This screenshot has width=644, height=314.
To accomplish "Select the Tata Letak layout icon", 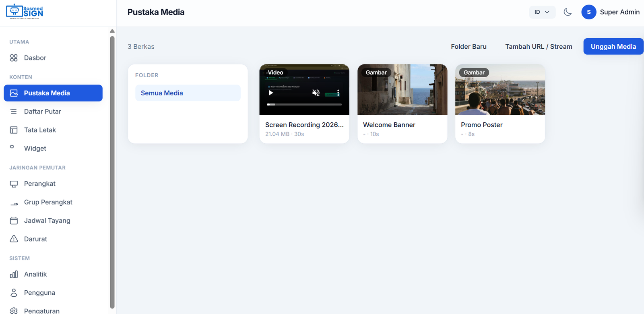I will click(x=14, y=130).
